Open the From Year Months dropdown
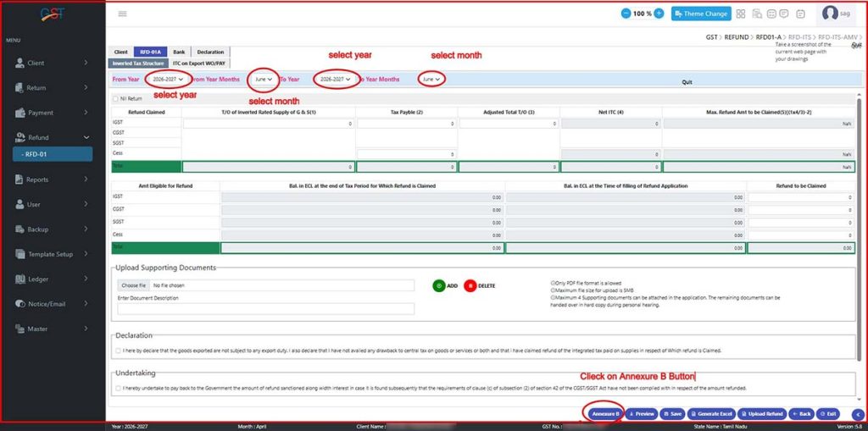Viewport: 868px width, 431px height. click(x=264, y=79)
